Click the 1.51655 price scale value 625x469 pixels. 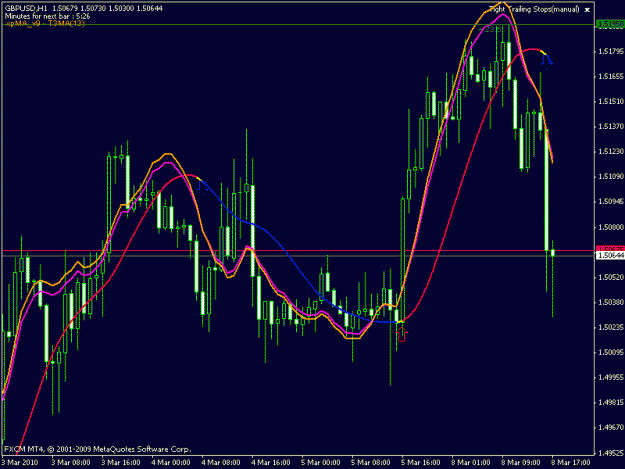click(611, 77)
